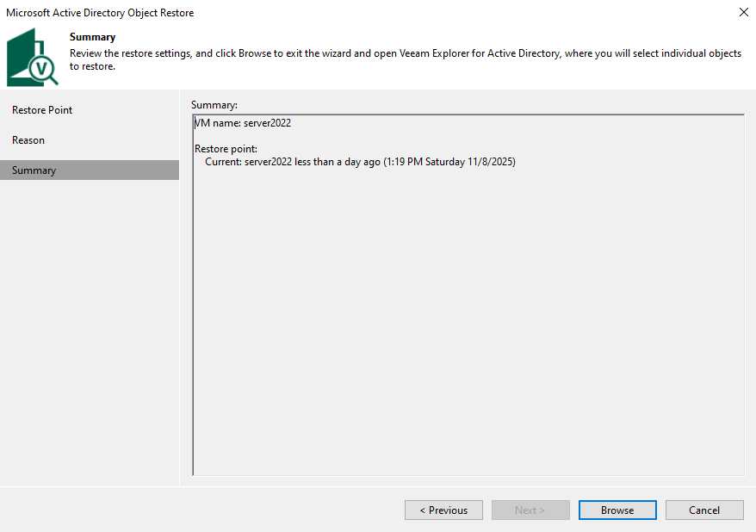Click the Summary: label above text box
This screenshot has width=756, height=532.
pos(214,105)
